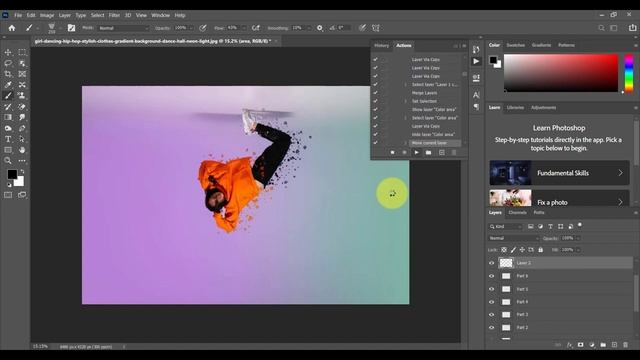Create a new layer icon
640x360 pixels.
click(614, 345)
